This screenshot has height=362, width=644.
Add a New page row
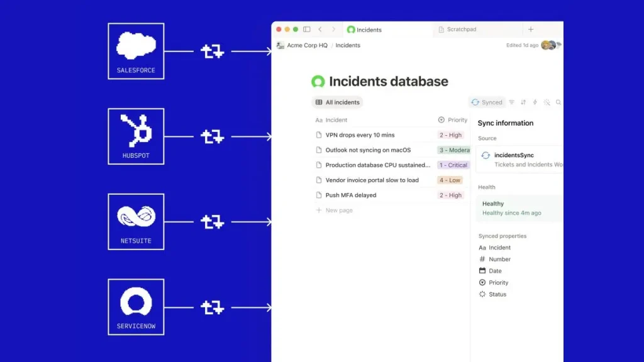pos(334,210)
